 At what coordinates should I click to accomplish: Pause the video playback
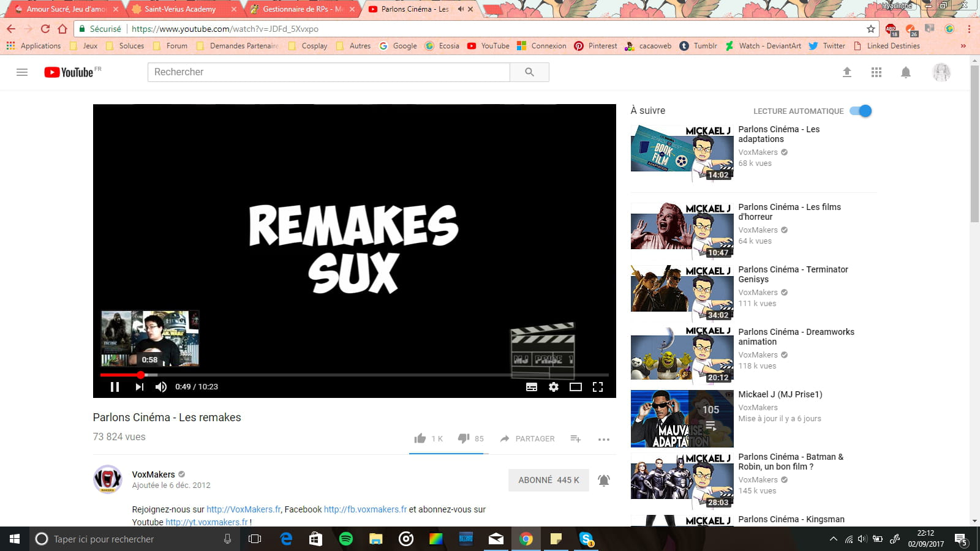point(115,387)
